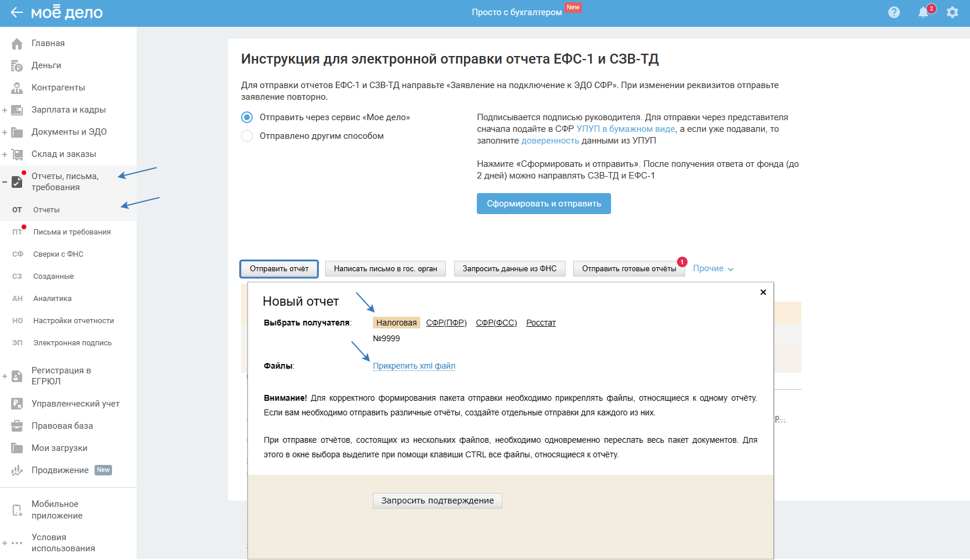The height and width of the screenshot is (560, 970).
Task: Click the Продвижение chart icon
Action: [x=17, y=470]
